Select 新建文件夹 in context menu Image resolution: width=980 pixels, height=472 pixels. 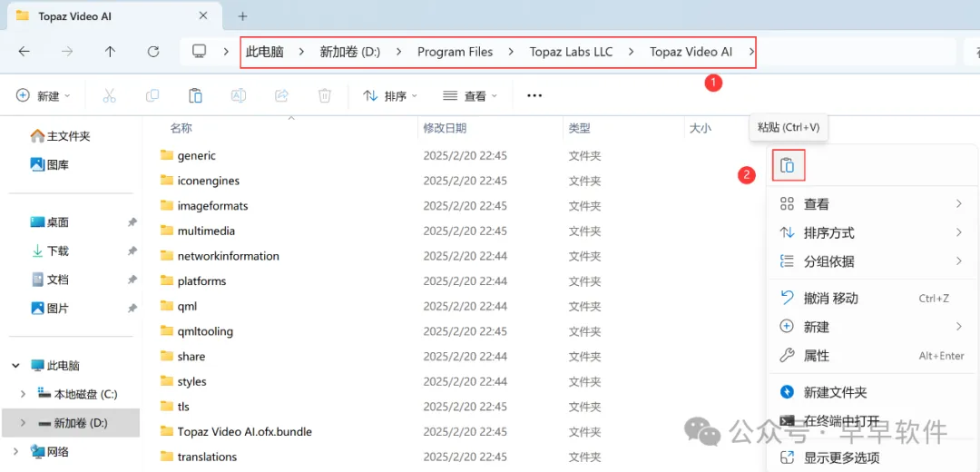pos(872,393)
